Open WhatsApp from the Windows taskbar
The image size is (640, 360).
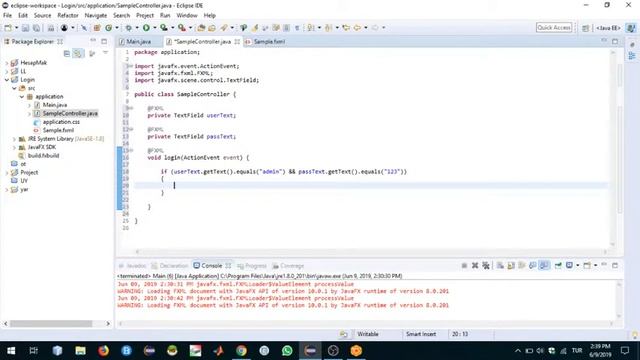click(x=287, y=351)
